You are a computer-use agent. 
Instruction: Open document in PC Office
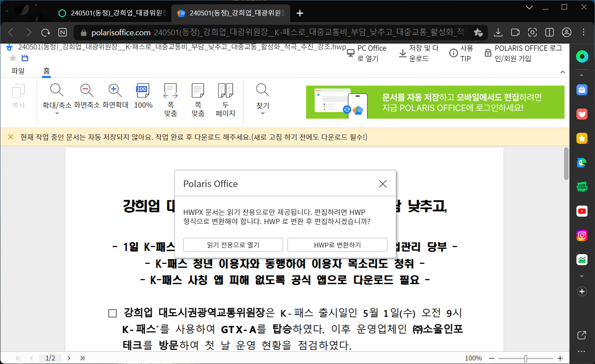[366, 53]
